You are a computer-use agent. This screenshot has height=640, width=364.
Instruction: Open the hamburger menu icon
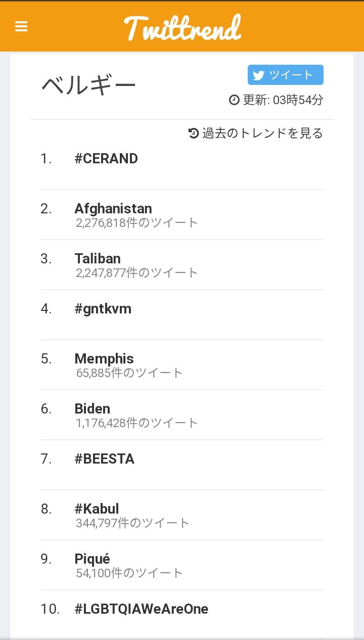tap(21, 27)
